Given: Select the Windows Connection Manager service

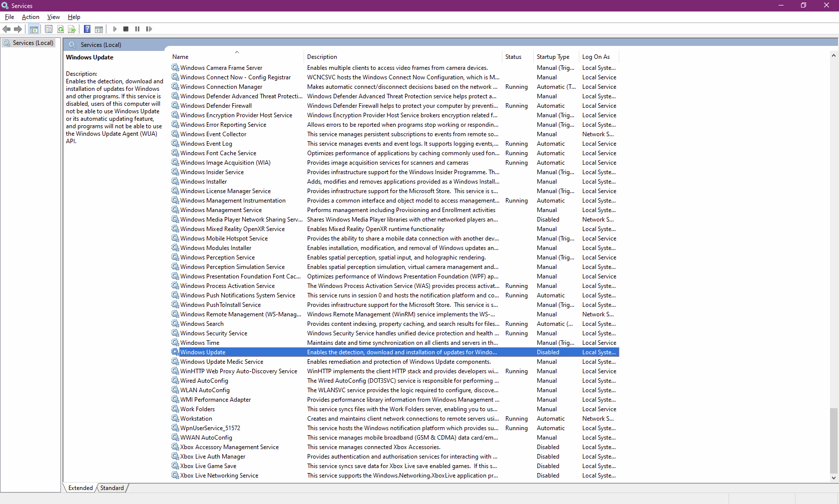Looking at the screenshot, I should 395,87.
